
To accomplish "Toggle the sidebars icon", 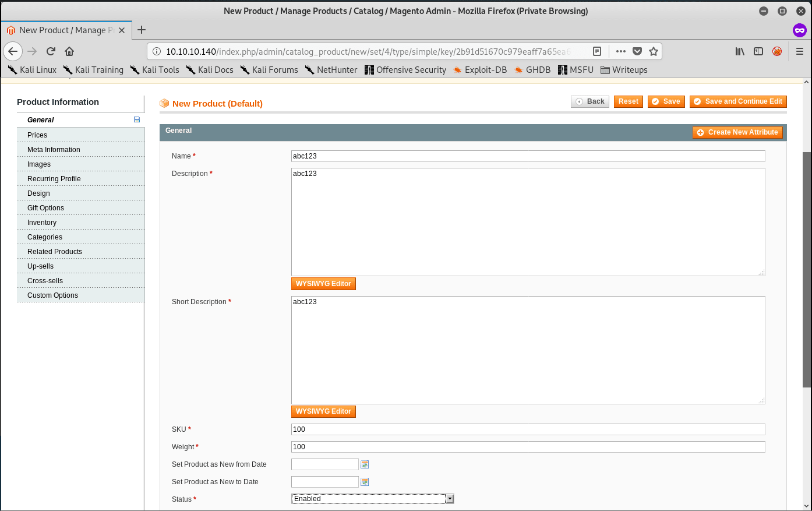I will point(758,51).
